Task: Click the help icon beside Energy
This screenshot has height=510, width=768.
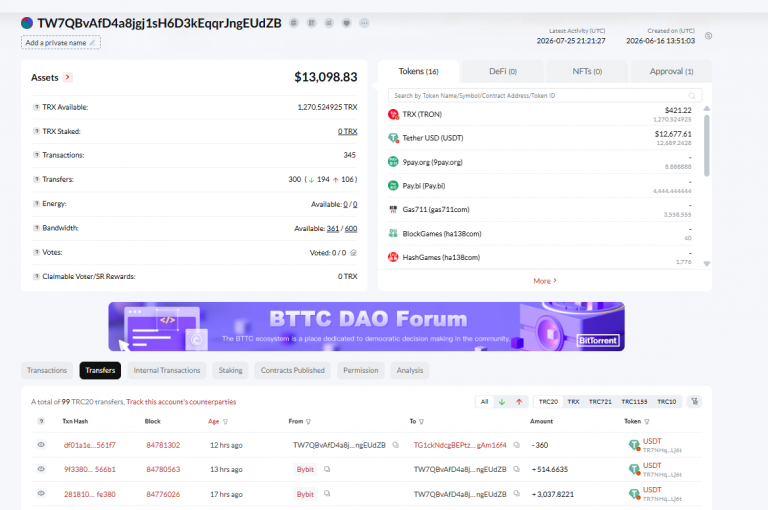Action: tap(36, 203)
